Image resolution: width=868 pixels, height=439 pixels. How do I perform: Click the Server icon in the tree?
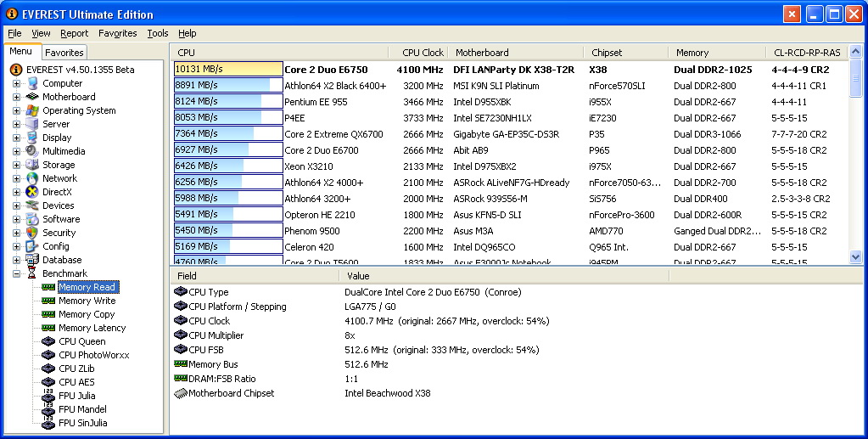coord(32,124)
